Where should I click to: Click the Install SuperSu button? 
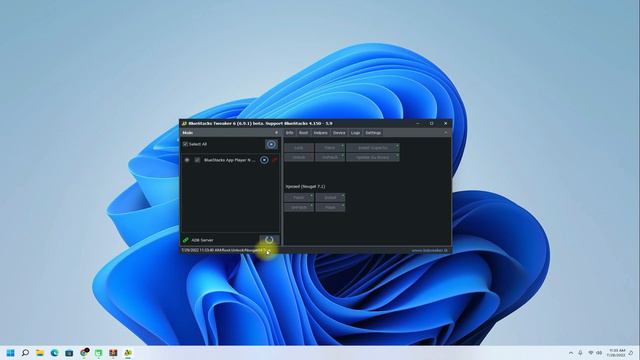[x=373, y=147]
